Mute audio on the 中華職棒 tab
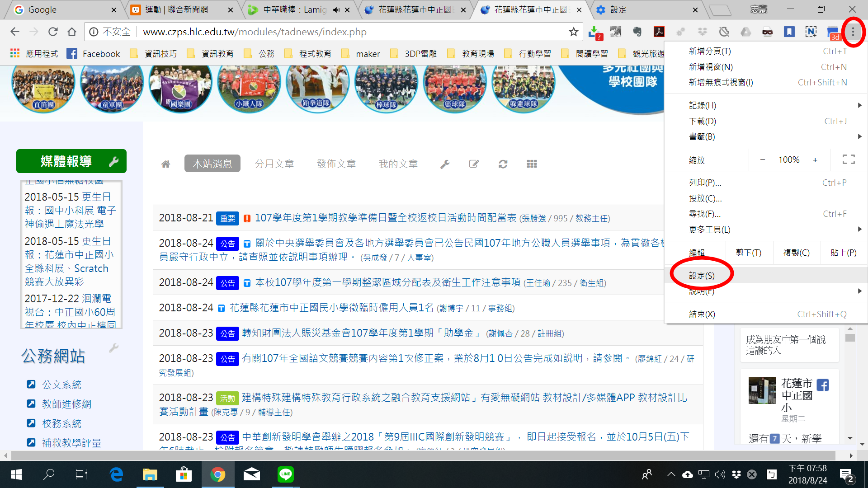868x488 pixels. 336,10
